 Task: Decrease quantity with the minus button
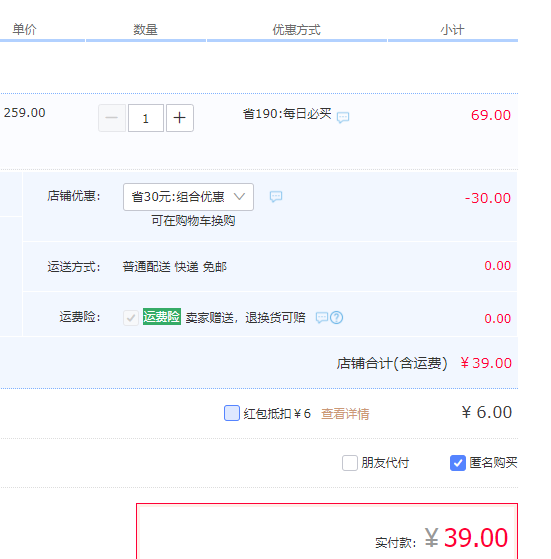(x=112, y=118)
